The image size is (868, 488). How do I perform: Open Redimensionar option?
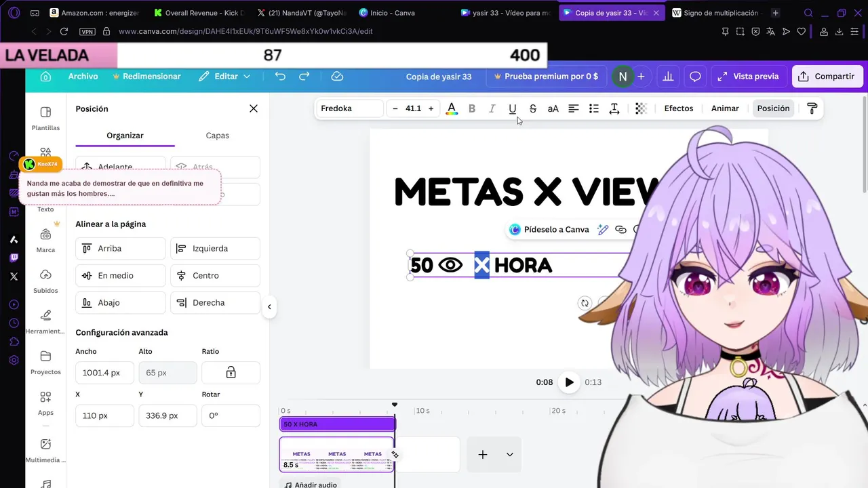[x=146, y=77]
